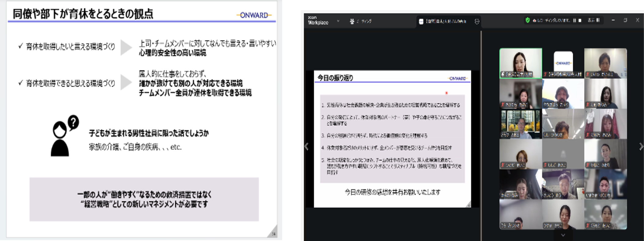The image size is (644, 241).
Task: Close the Zoom meeting window
Action: point(637,20)
